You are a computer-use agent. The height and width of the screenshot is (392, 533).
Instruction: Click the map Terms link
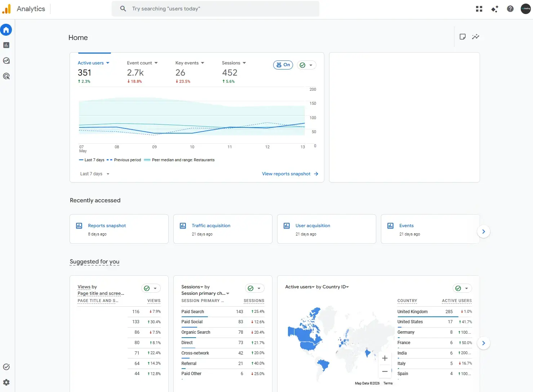point(388,383)
